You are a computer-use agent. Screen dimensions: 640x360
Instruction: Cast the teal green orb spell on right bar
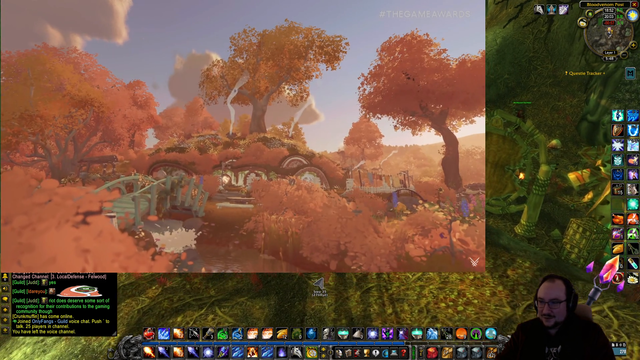[x=633, y=204]
